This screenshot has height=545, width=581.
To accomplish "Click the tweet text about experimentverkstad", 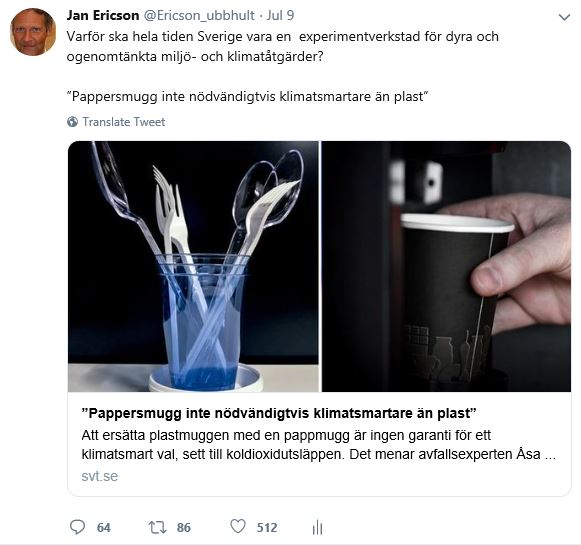I will click(x=283, y=47).
